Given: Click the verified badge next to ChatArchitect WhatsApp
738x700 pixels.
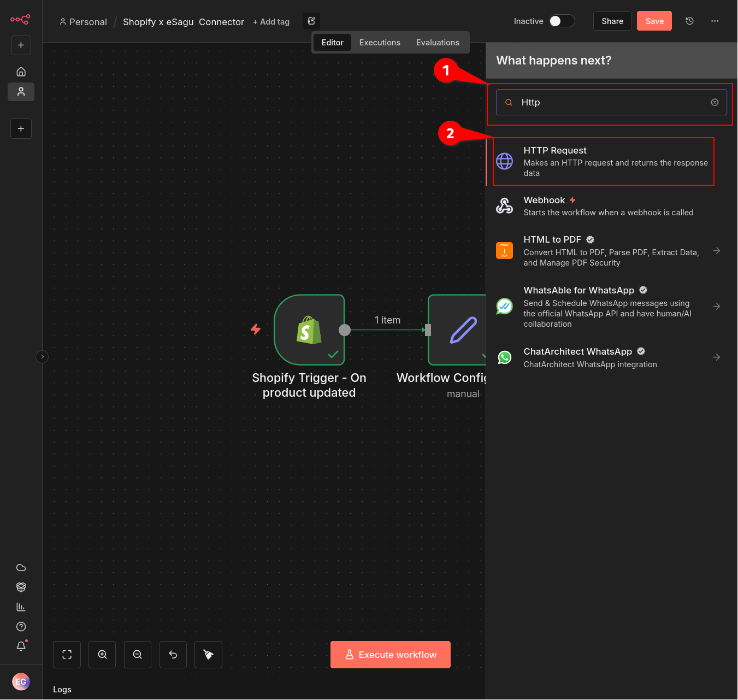Looking at the screenshot, I should pyautogui.click(x=641, y=351).
